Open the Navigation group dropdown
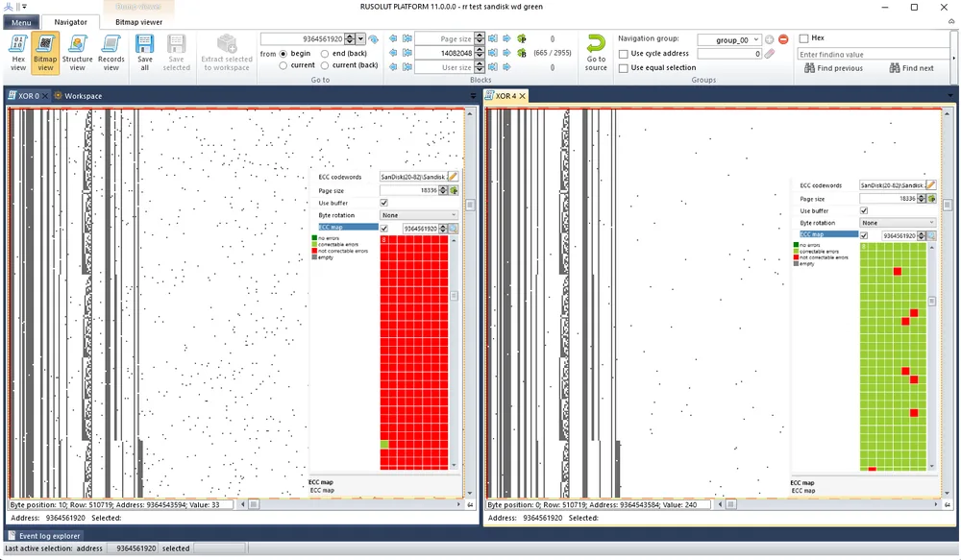 coord(756,39)
